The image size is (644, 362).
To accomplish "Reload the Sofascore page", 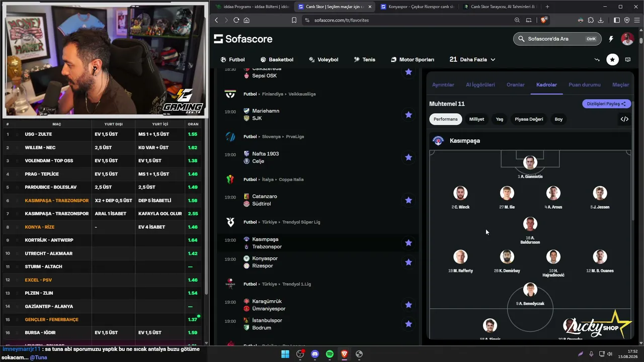I will (236, 20).
